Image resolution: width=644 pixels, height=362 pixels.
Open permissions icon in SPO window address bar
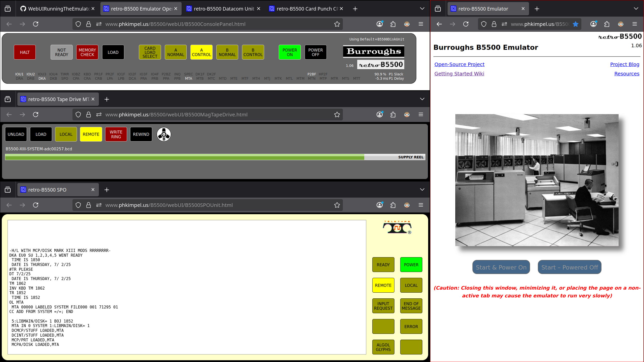[99, 205]
